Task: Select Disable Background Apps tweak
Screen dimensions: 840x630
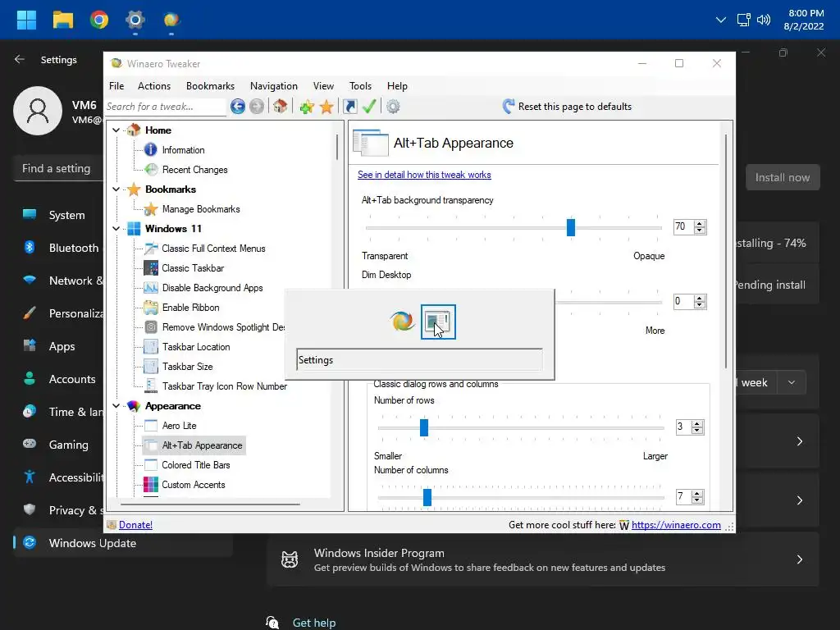Action: point(212,288)
